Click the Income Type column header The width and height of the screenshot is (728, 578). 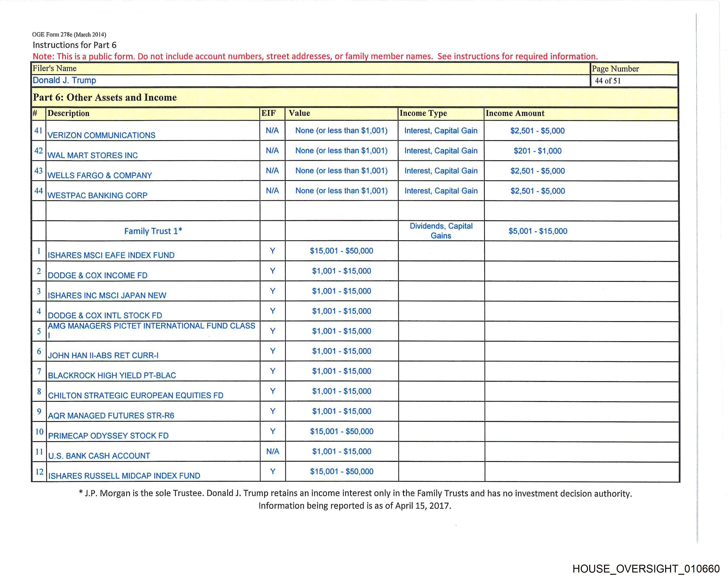click(423, 113)
